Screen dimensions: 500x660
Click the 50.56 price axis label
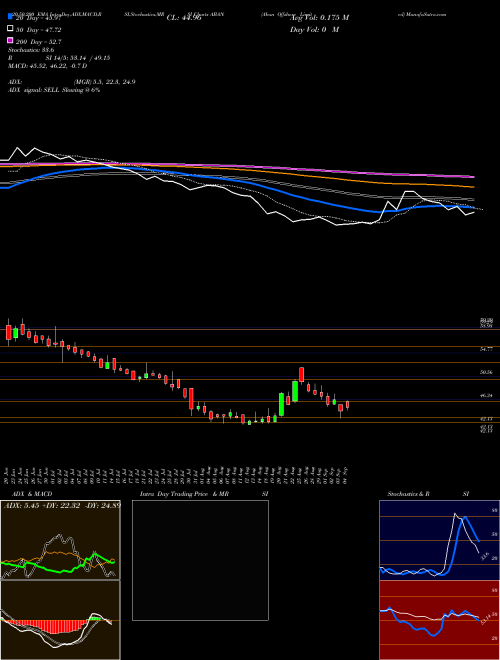[486, 372]
